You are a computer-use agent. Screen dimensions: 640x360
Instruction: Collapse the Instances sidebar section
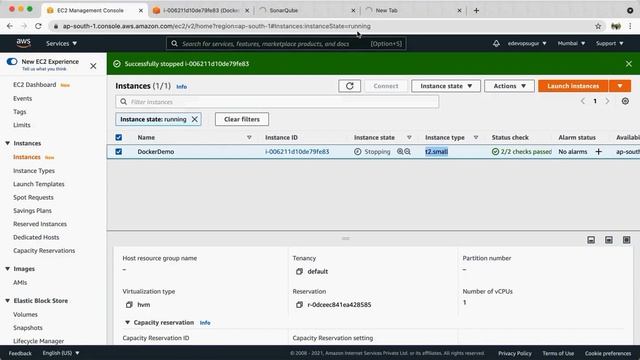pyautogui.click(x=8, y=143)
